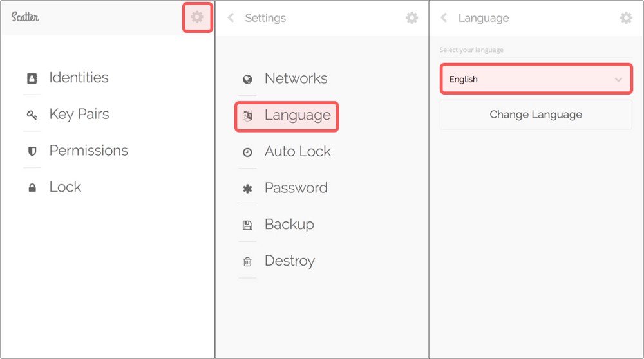Expand language list using dropdown chevron arrow
This screenshot has height=359, width=644.
618,80
